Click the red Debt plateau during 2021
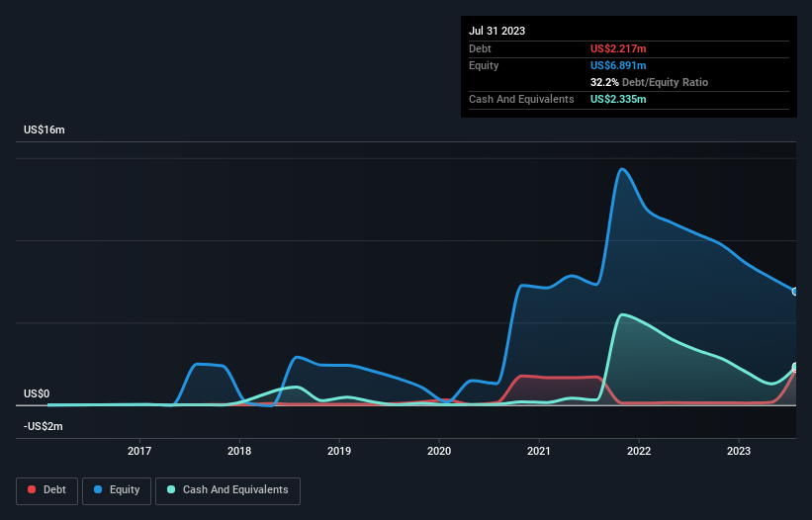 click(x=559, y=378)
